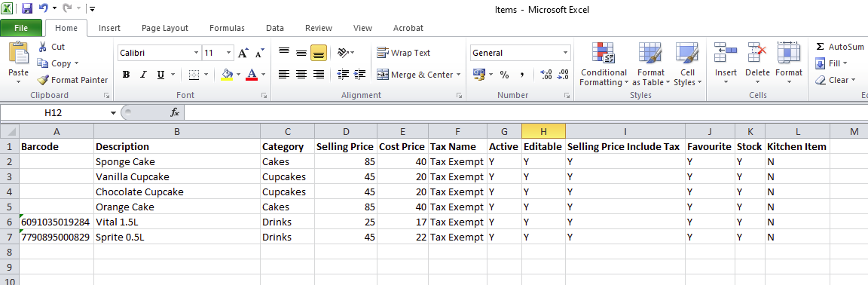
Task: Open the File tab
Action: [x=21, y=28]
